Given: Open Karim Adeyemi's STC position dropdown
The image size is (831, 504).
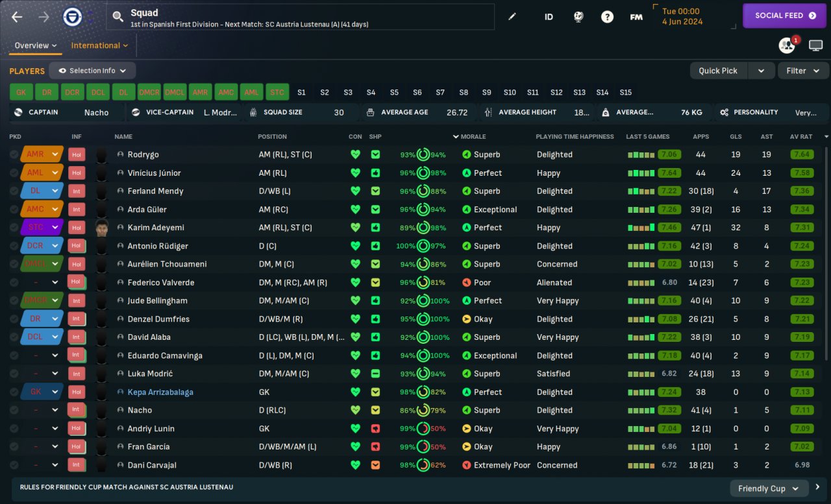Looking at the screenshot, I should 42,228.
